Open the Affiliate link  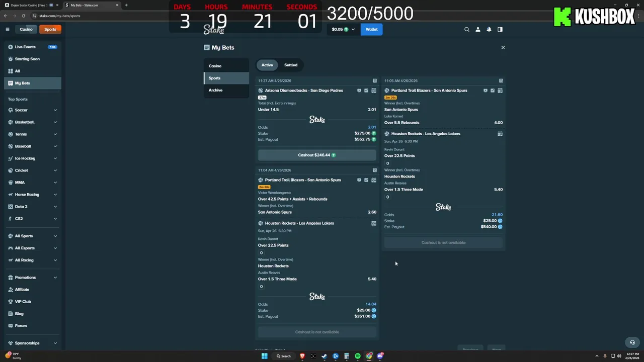point(22,290)
